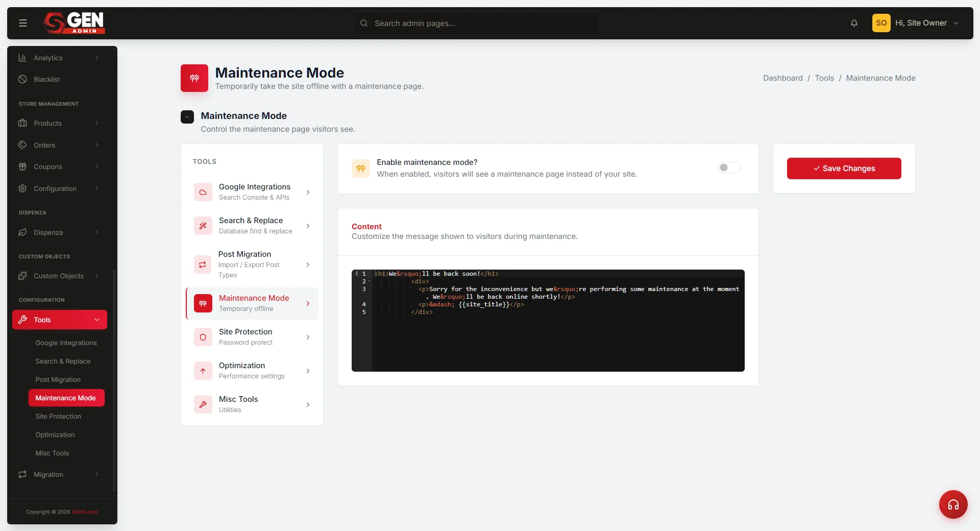
Task: Select Post Migration in sidebar submenu
Action: click(58, 379)
